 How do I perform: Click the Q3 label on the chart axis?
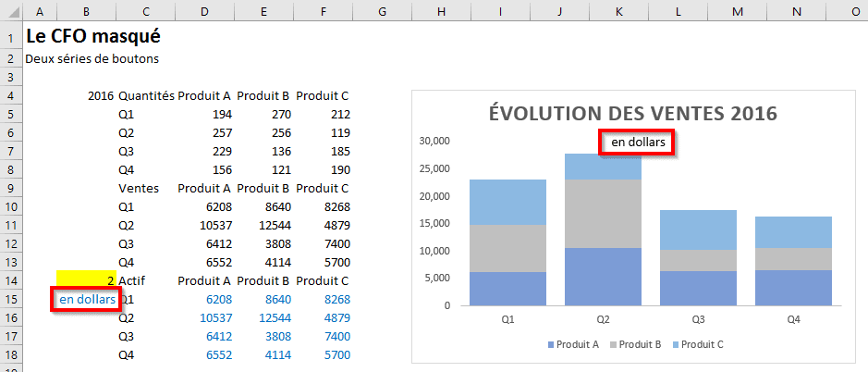tap(698, 318)
